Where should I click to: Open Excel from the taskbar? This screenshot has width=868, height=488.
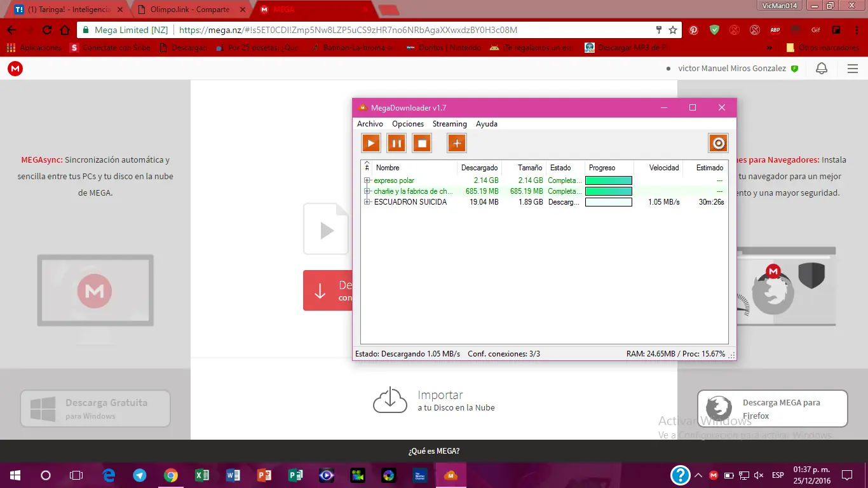[202, 475]
